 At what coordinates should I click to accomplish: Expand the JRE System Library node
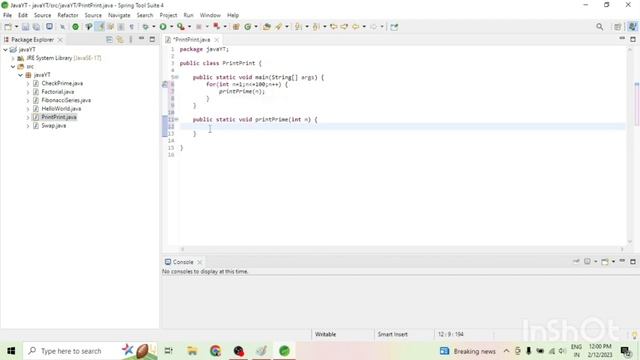(13, 58)
